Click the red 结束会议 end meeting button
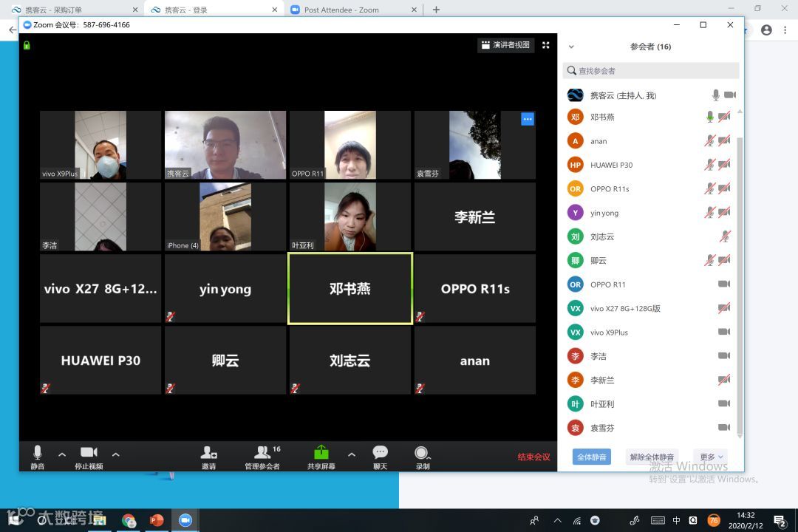Viewport: 798px width, 532px height. (533, 457)
